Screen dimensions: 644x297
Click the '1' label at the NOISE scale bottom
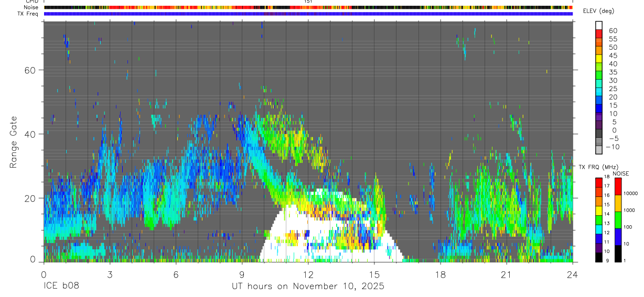[x=625, y=260]
